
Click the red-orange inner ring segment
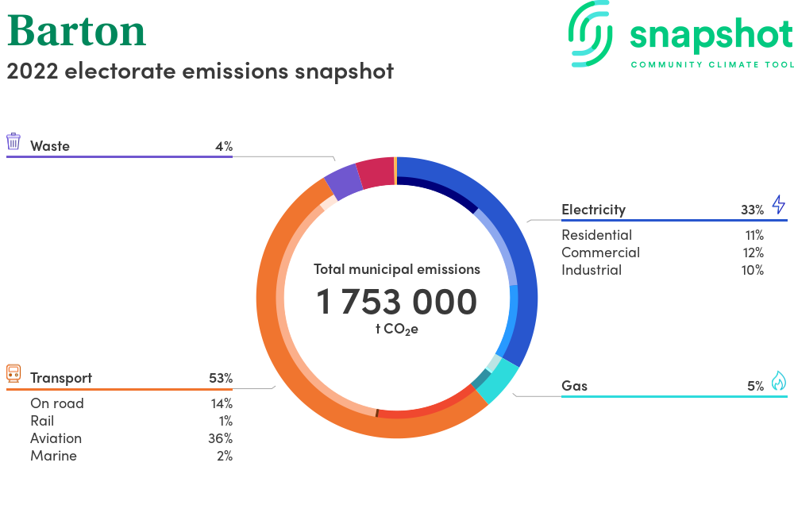428,408
